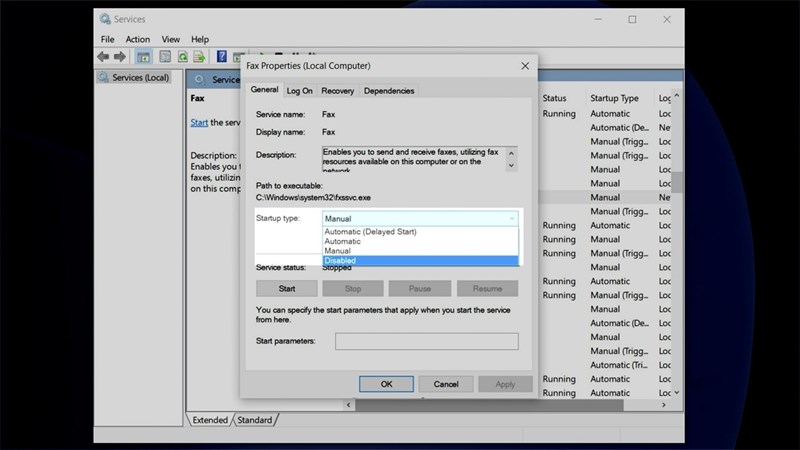Close the Fax Properties dialog
This screenshot has width=800, height=450.
pyautogui.click(x=525, y=66)
